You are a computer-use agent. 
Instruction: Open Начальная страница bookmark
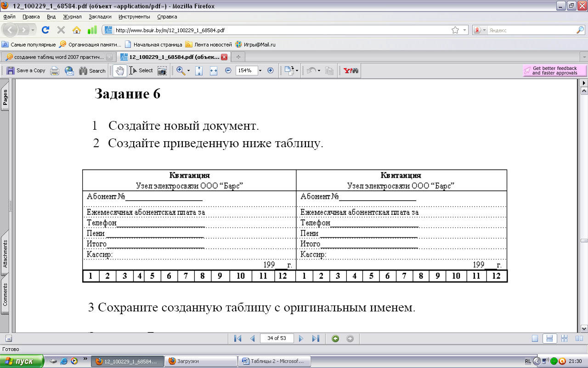tap(154, 45)
